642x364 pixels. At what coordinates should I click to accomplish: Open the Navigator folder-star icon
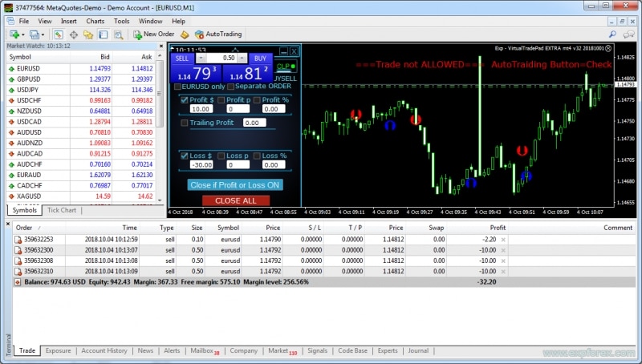point(88,34)
